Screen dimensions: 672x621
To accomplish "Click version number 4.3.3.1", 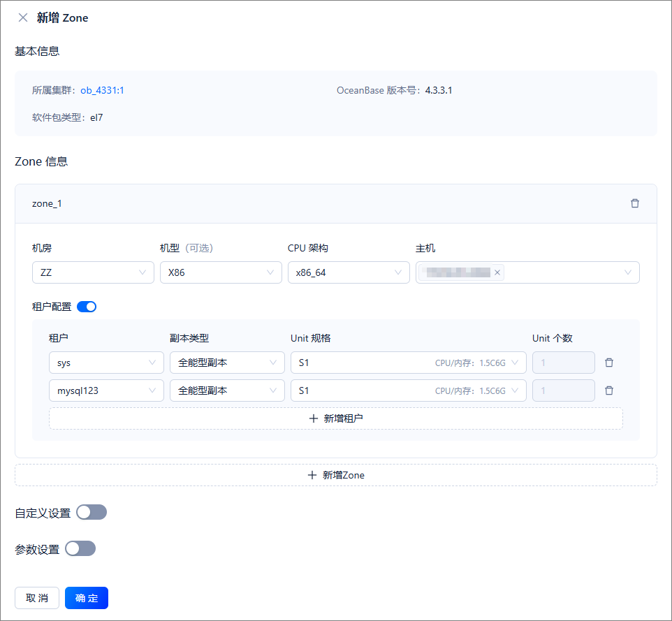I will point(439,90).
